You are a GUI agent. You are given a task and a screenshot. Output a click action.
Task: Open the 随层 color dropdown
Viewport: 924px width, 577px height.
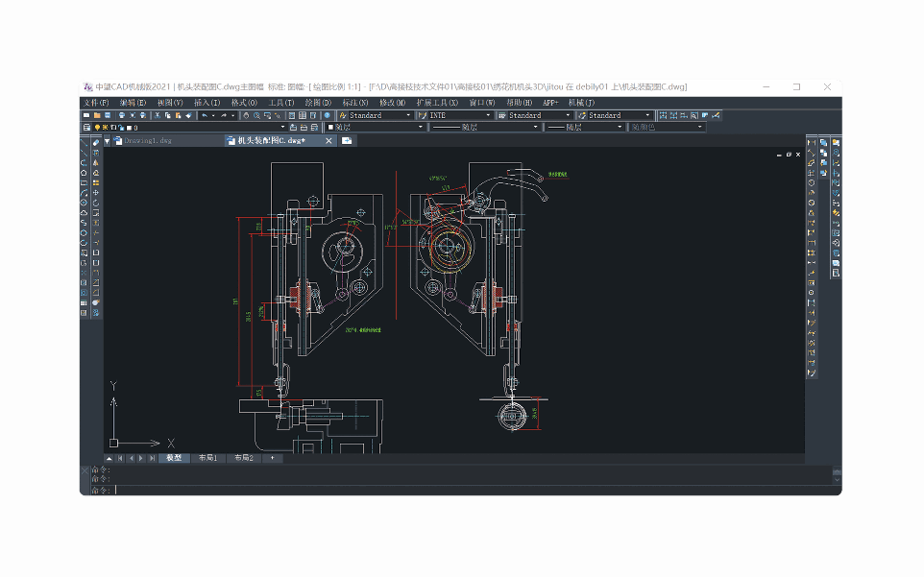(421, 127)
